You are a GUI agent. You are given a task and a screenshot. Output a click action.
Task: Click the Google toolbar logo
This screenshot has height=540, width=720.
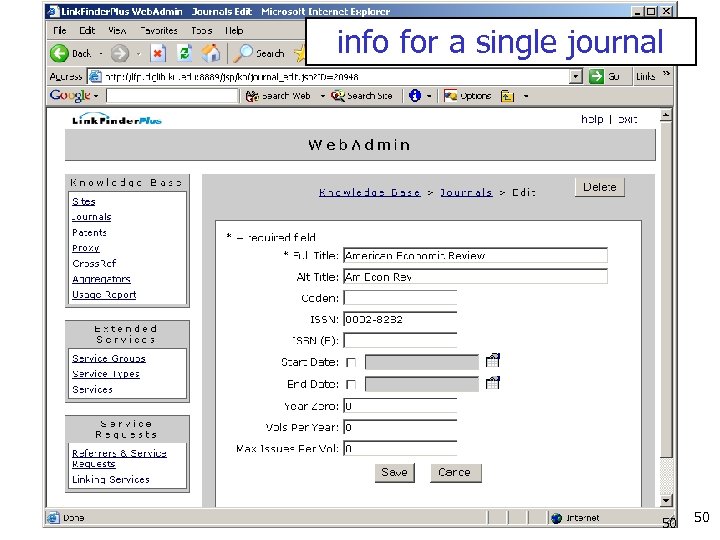click(70, 95)
